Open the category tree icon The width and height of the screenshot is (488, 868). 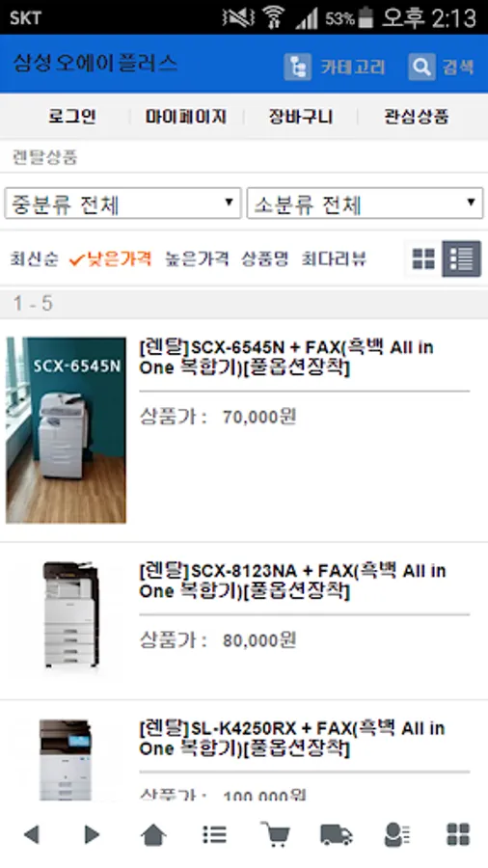pos(297,67)
